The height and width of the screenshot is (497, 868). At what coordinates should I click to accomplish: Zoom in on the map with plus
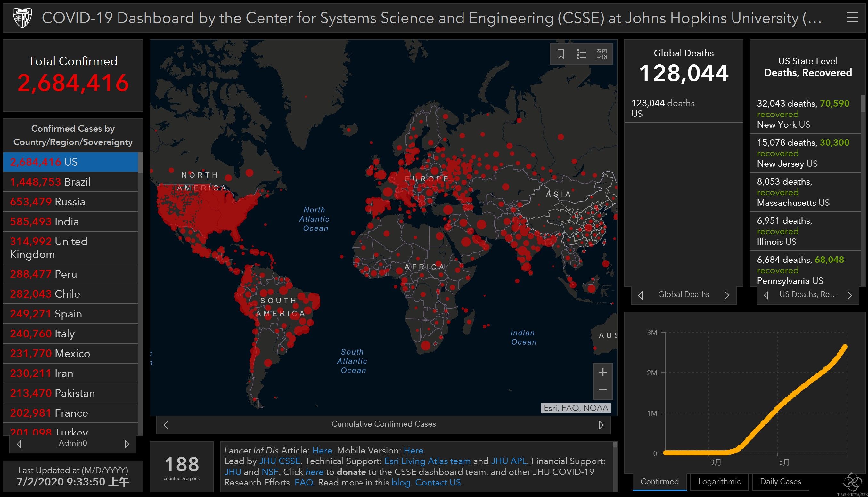tap(602, 373)
